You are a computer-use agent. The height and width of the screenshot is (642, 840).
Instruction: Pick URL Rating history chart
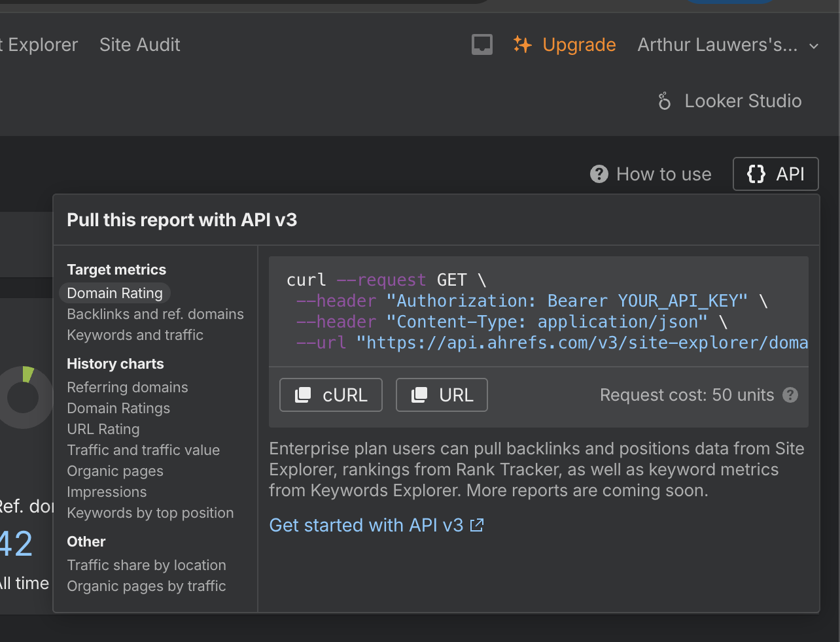tap(103, 429)
